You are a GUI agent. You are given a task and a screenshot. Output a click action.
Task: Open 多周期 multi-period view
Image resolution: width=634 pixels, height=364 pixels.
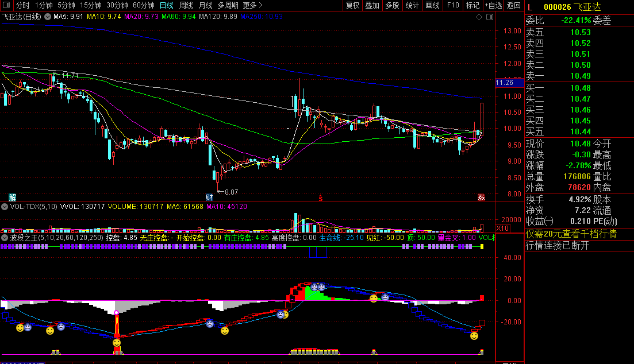pos(228,5)
